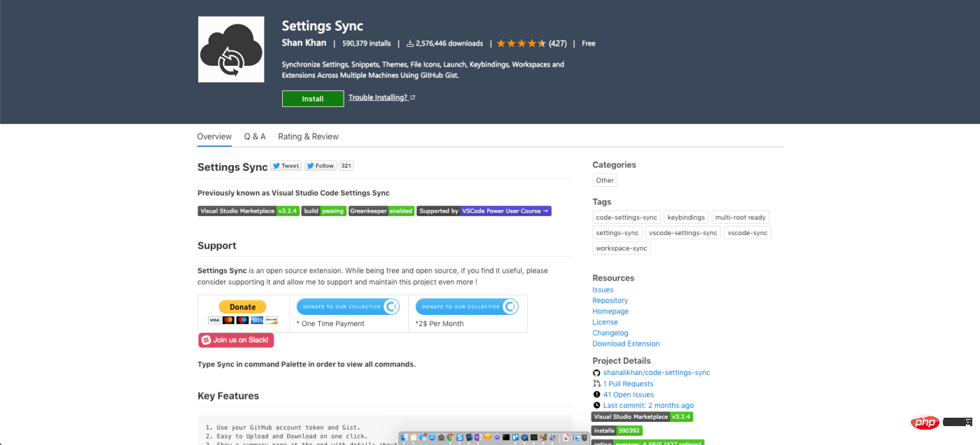Viewport: 980px width, 445px height.
Task: Open the Repository resource link
Action: coord(610,301)
